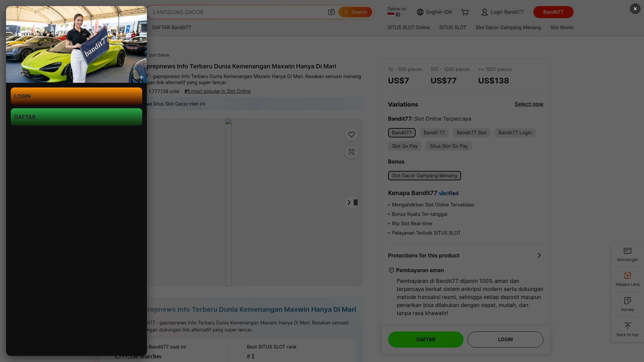Click the '1.777.138 sold' text

[164, 92]
